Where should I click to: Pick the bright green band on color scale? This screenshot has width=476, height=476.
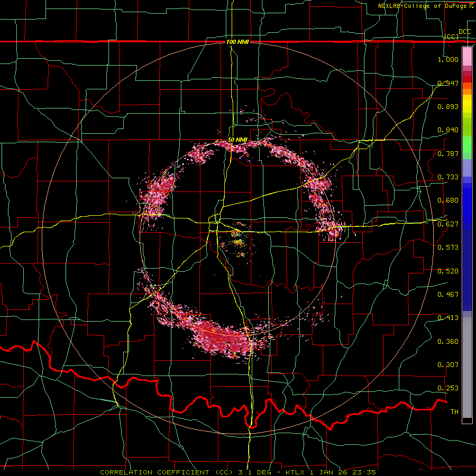[467, 144]
